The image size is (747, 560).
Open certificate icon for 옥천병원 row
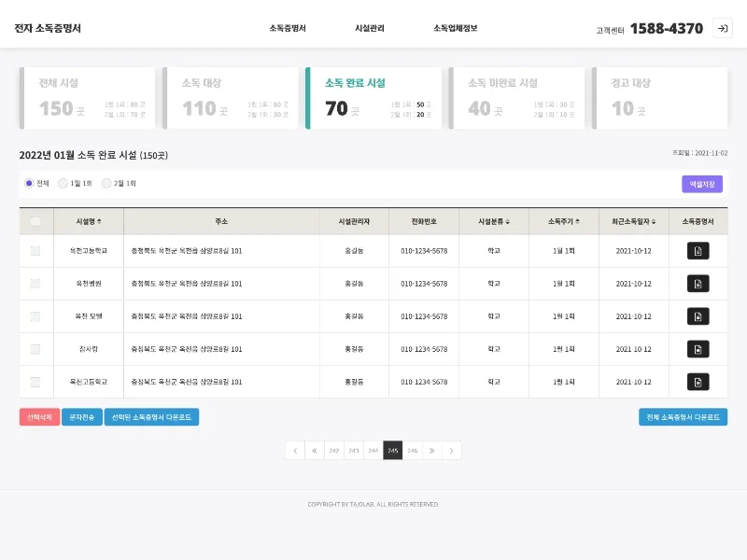[x=698, y=284]
